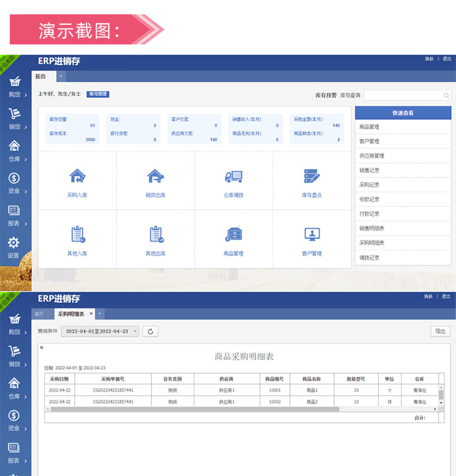Viewport: 456px width, 476px height.
Task: Click the 其他出库 clipboard icon
Action: [156, 234]
